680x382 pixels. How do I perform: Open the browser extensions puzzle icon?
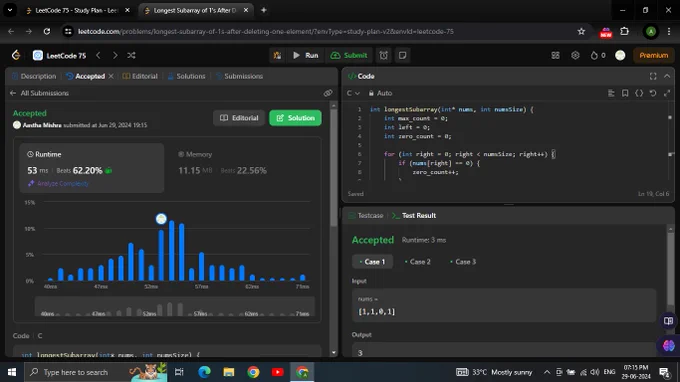(x=624, y=31)
